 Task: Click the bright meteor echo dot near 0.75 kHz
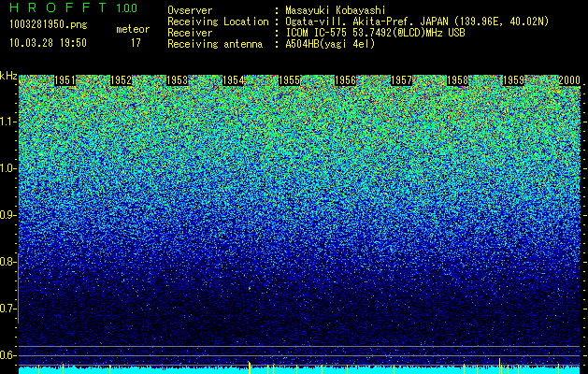(x=249, y=288)
